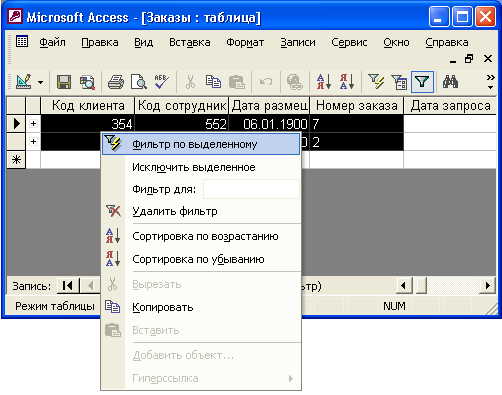Click the horizontal scrollbar right arrow
502x395 pixels.
click(488, 286)
